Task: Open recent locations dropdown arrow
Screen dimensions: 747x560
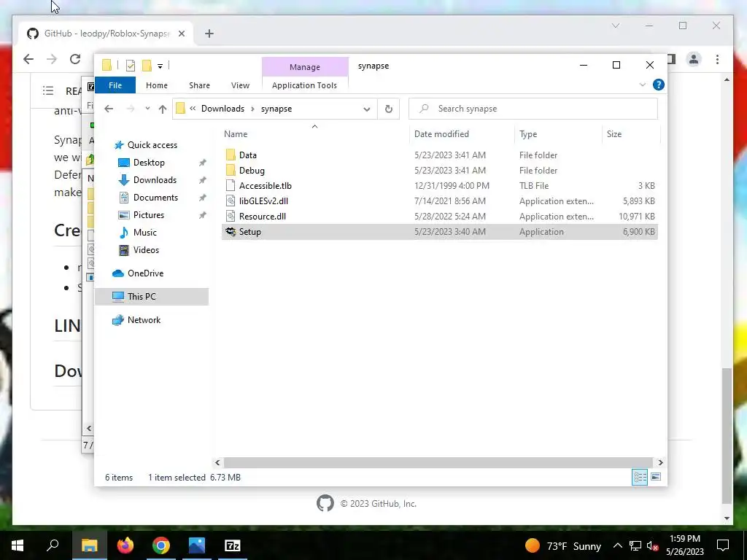Action: (x=147, y=109)
